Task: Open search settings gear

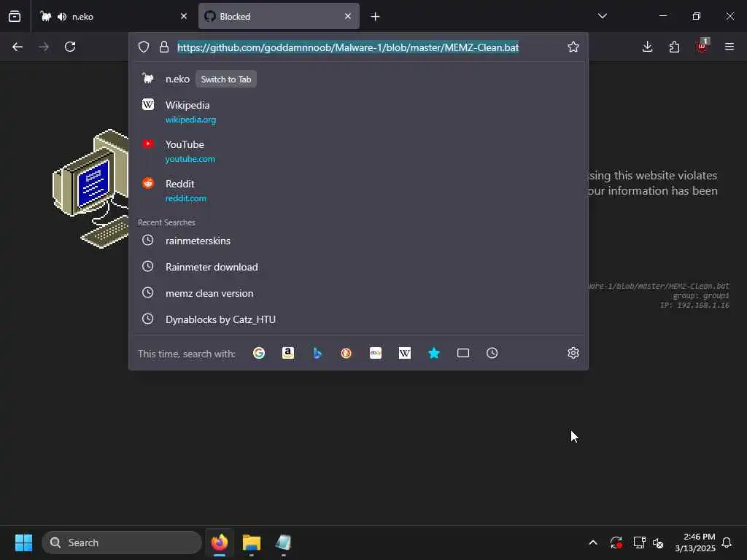Action: (573, 353)
